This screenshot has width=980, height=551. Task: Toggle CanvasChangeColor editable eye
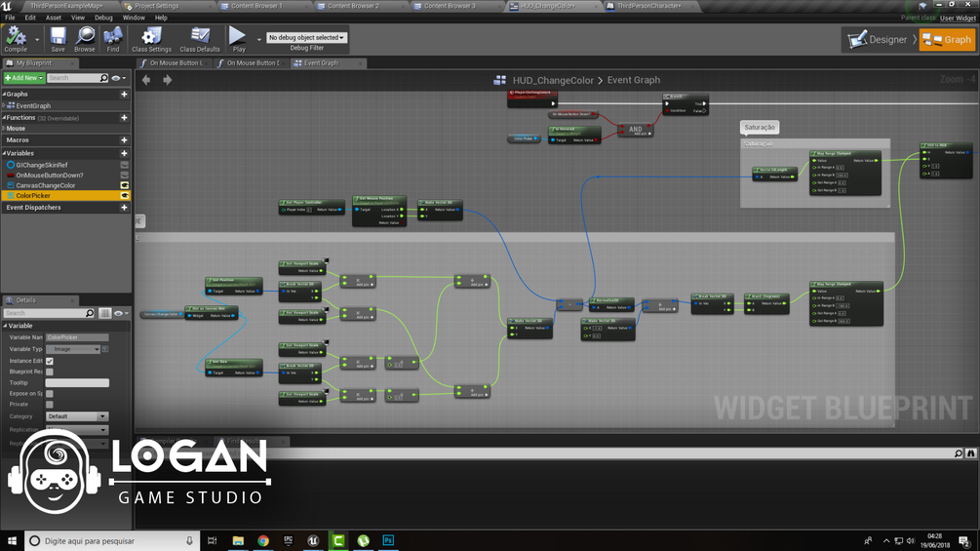coord(125,185)
